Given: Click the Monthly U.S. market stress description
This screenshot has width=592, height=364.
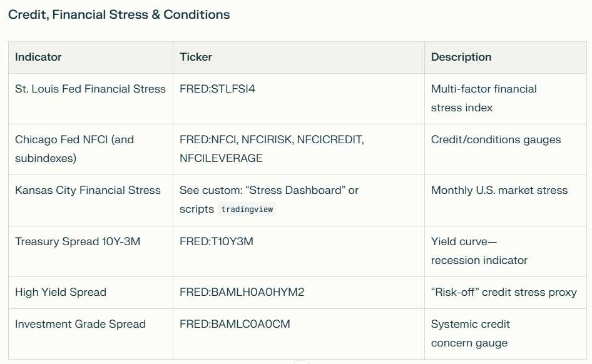Looking at the screenshot, I should (499, 190).
